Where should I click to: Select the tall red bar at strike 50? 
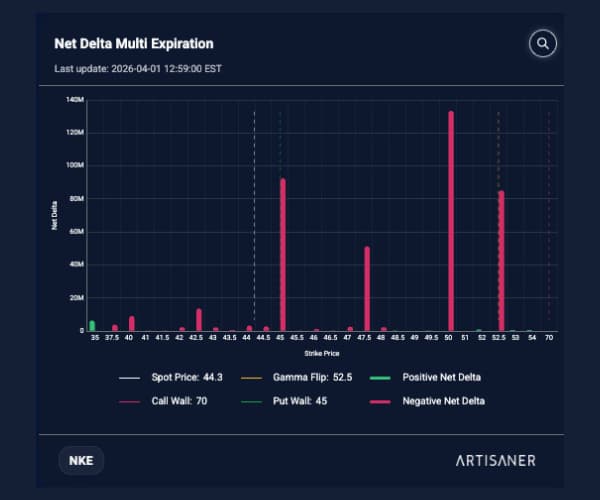pyautogui.click(x=451, y=221)
